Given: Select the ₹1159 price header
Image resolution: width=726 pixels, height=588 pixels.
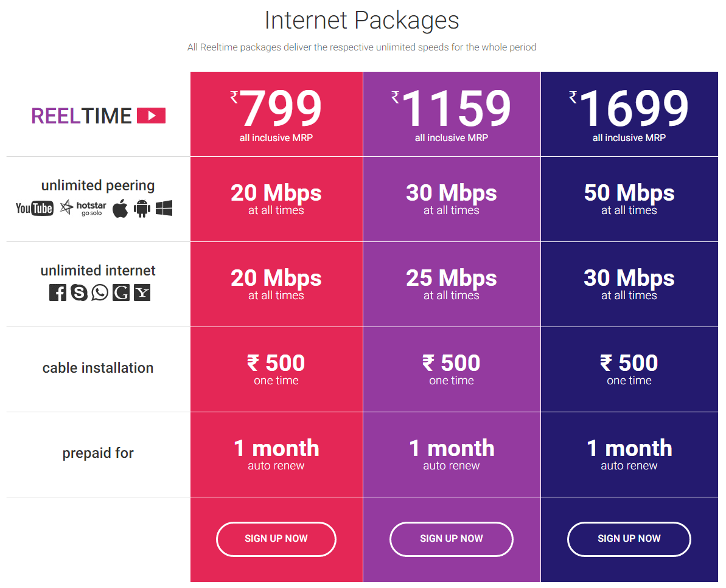Looking at the screenshot, I should (452, 114).
